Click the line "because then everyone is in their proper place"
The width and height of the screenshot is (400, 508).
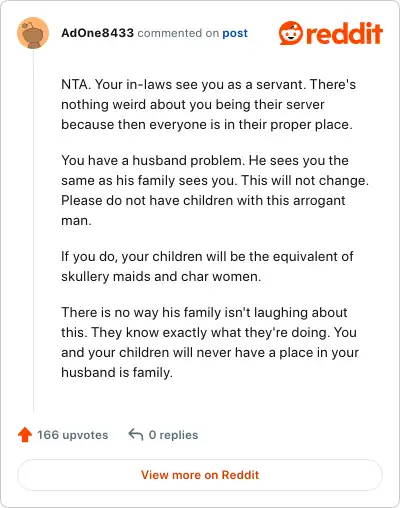point(207,125)
